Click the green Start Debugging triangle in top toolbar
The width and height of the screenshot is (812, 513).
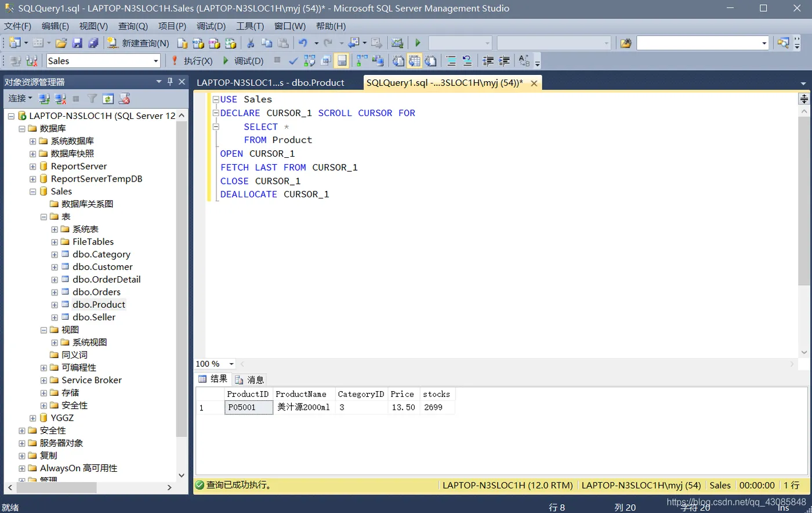(x=418, y=43)
